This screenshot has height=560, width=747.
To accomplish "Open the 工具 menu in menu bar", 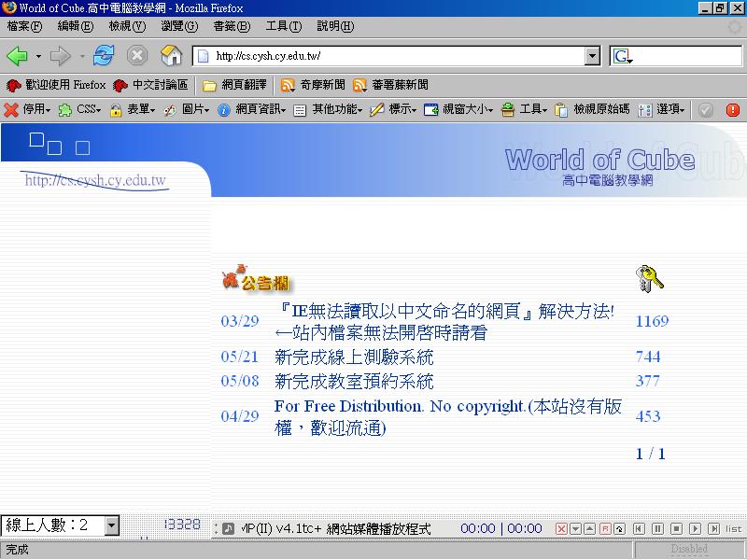I will click(284, 26).
